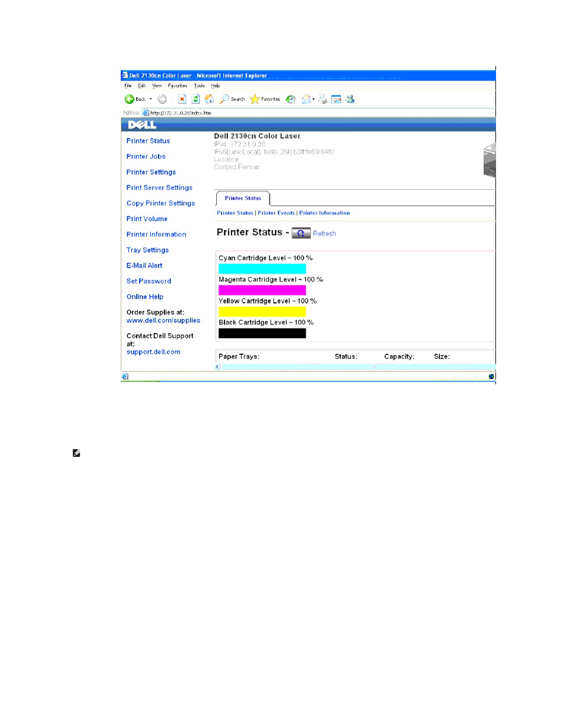Go to Print Server Settings
The image size is (562, 728).
click(159, 187)
